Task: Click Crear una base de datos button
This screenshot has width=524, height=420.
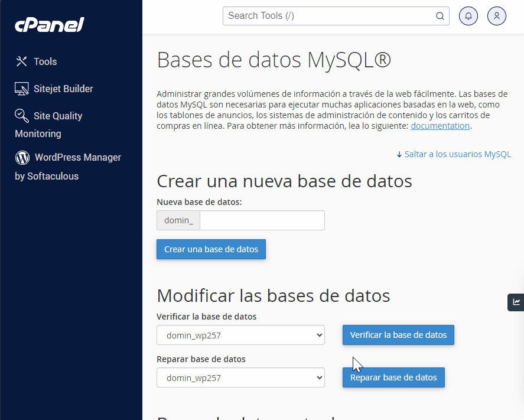Action: point(211,249)
